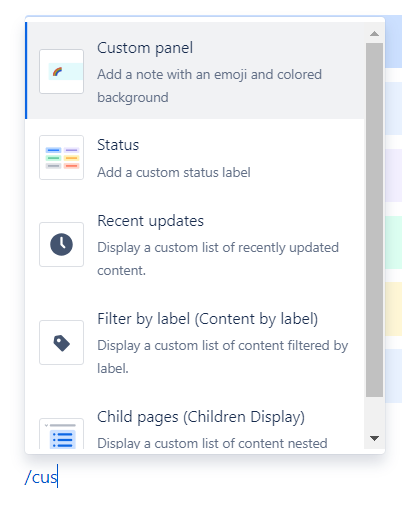Image resolution: width=402 pixels, height=511 pixels.
Task: Click the popup list scrollbar thumb
Action: [x=374, y=220]
